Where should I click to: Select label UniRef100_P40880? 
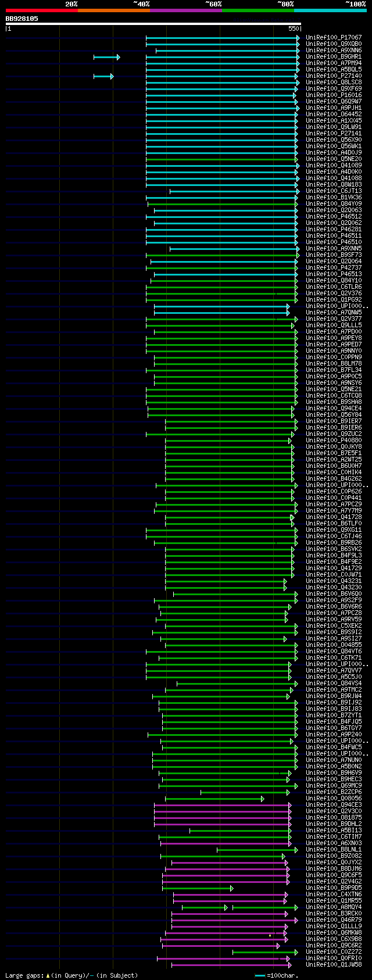(x=334, y=441)
